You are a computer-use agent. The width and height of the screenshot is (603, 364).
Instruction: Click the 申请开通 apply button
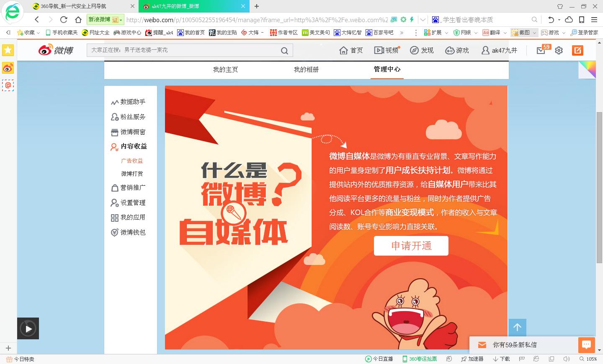pos(411,246)
